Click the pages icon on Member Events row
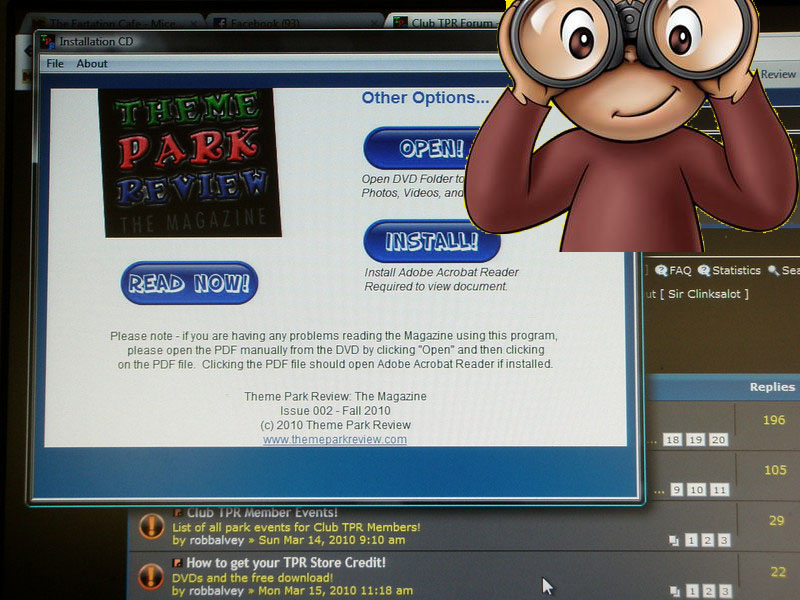 click(x=674, y=541)
